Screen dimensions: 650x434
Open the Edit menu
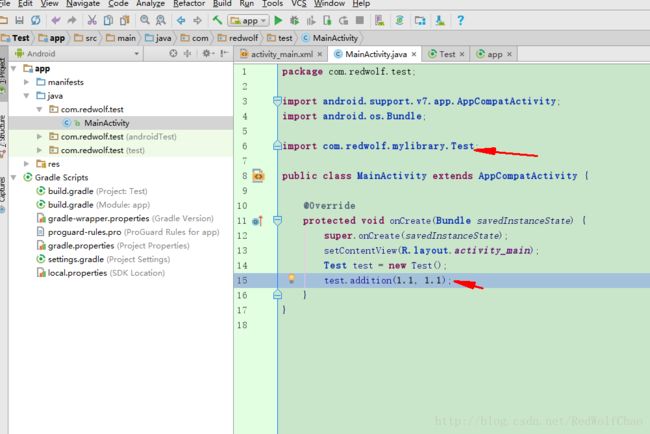coord(25,3)
